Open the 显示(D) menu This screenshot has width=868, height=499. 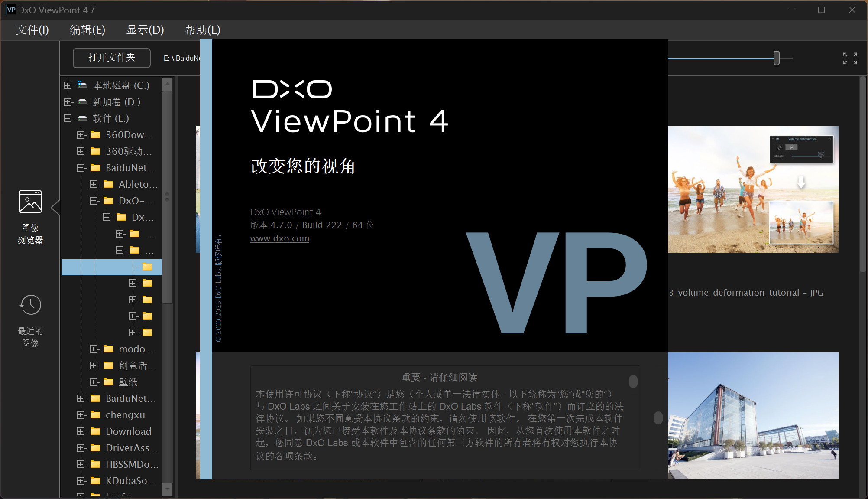[x=145, y=30]
